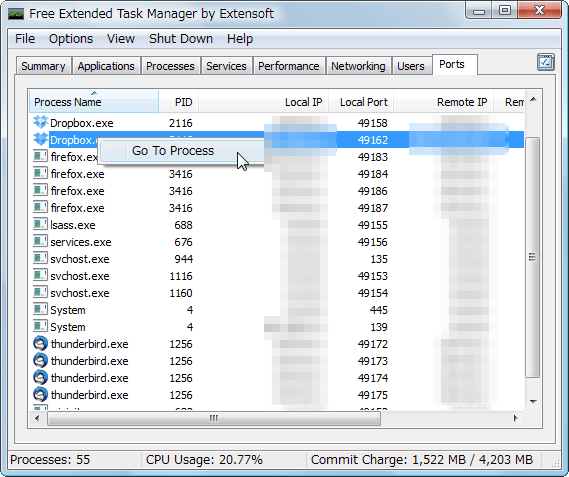Open the View menu

coord(121,38)
